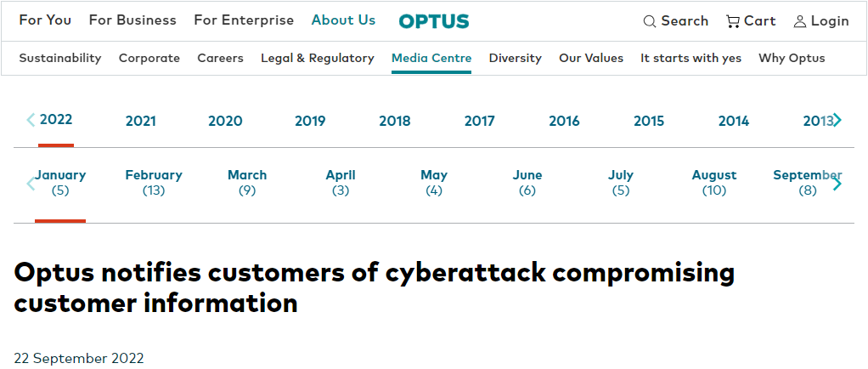
Task: Choose August (10) month filter
Action: pyautogui.click(x=714, y=182)
